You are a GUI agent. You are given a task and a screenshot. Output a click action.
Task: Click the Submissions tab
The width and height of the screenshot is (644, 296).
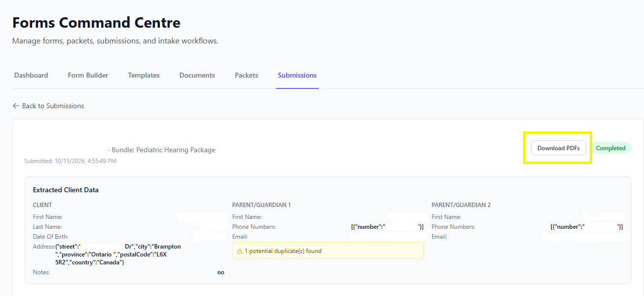click(x=297, y=75)
